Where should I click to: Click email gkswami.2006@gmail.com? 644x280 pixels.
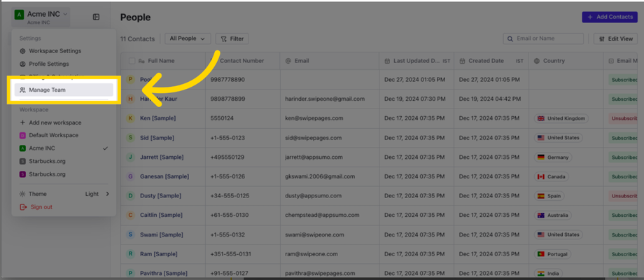(x=320, y=176)
